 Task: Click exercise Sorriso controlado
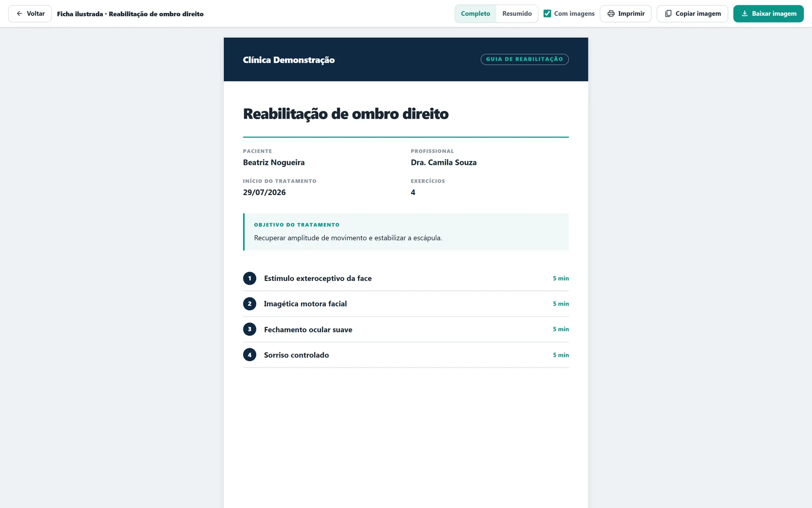[296, 355]
